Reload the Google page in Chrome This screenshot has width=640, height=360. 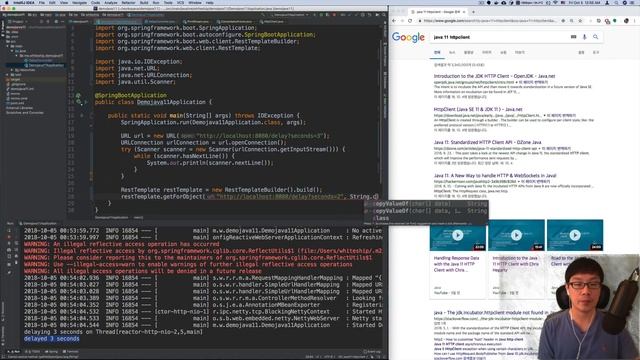[410, 21]
